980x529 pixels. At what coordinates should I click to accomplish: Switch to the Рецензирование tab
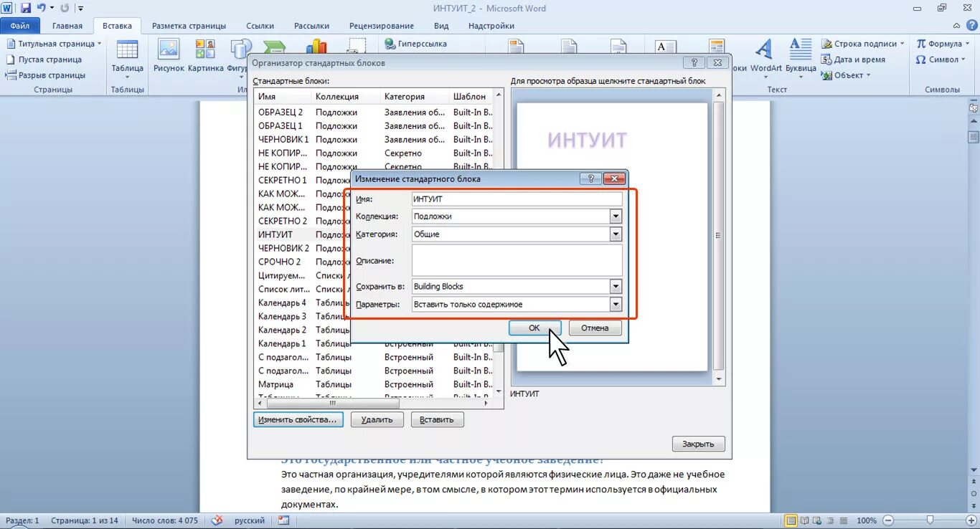pyautogui.click(x=381, y=26)
